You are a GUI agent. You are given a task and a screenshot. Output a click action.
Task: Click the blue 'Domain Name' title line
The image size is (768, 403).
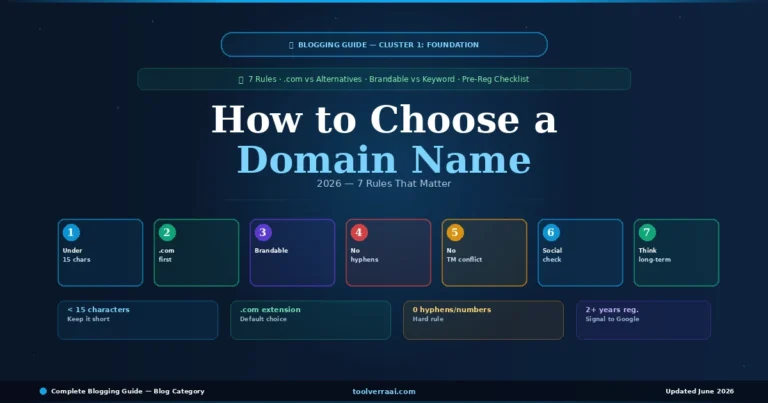pyautogui.click(x=384, y=160)
